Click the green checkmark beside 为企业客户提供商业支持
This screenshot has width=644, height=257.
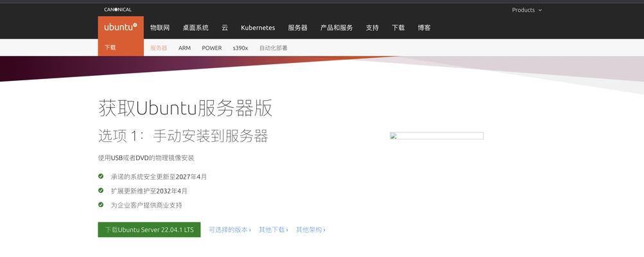[x=101, y=204]
